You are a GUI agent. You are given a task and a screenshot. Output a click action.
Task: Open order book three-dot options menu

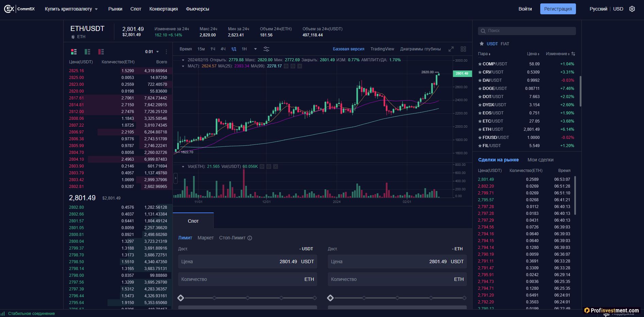click(x=166, y=52)
